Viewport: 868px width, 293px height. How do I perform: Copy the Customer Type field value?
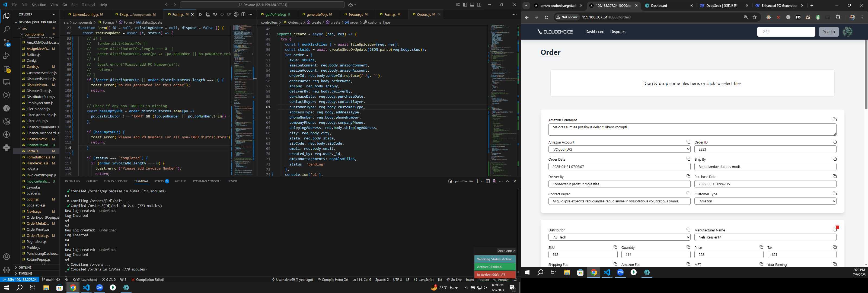click(x=835, y=193)
